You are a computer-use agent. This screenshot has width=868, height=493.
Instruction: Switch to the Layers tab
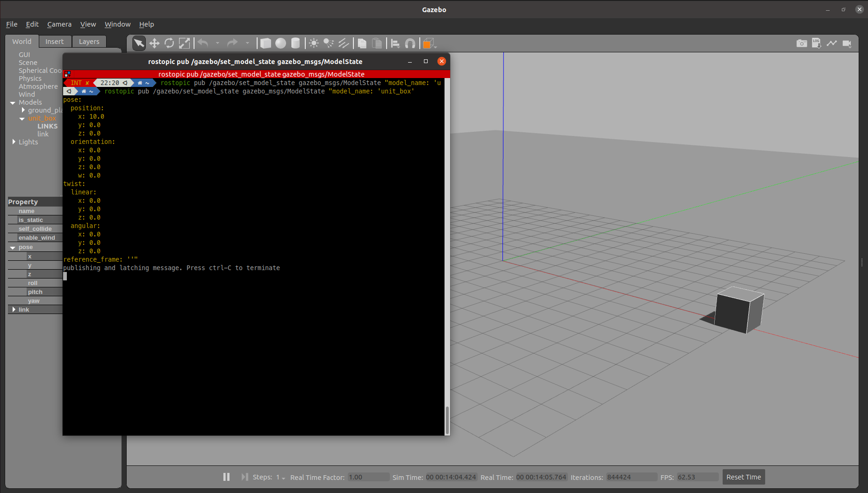89,42
